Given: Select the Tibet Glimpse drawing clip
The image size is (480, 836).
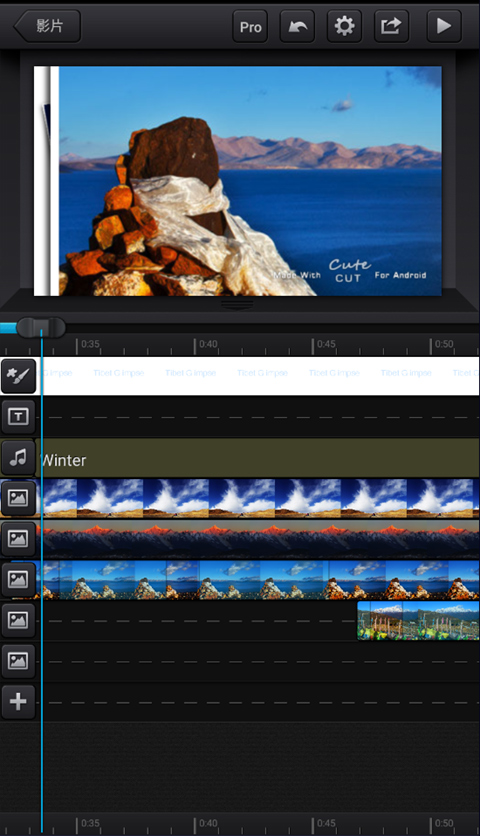Looking at the screenshot, I should 260,376.
